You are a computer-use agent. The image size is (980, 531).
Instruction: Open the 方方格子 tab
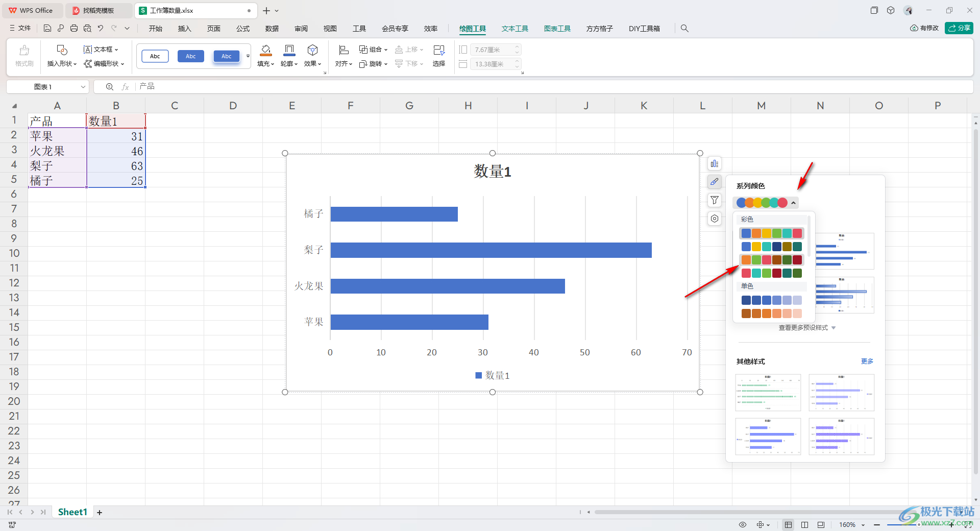[x=599, y=29]
